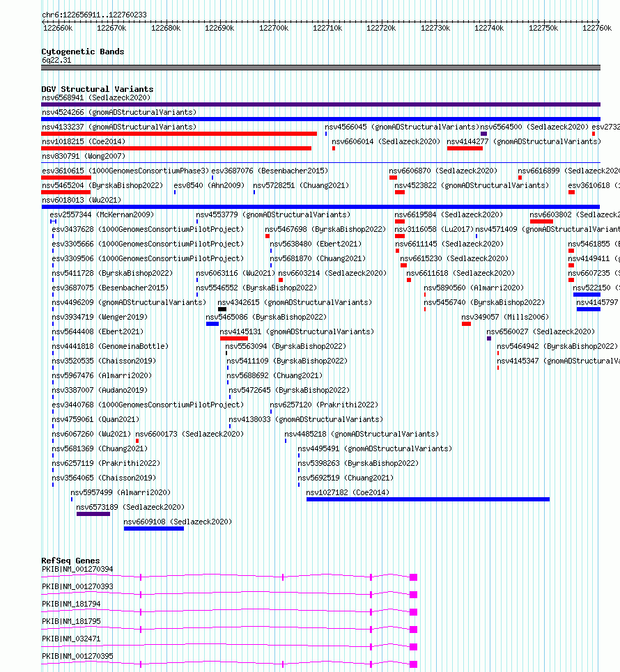The image size is (620, 672).
Task: Select the nsv4523822 gnomAD variant label
Action: coord(472,185)
